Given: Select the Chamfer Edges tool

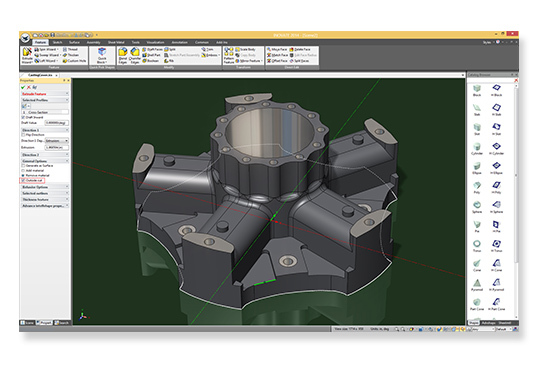Looking at the screenshot, I should [135, 55].
